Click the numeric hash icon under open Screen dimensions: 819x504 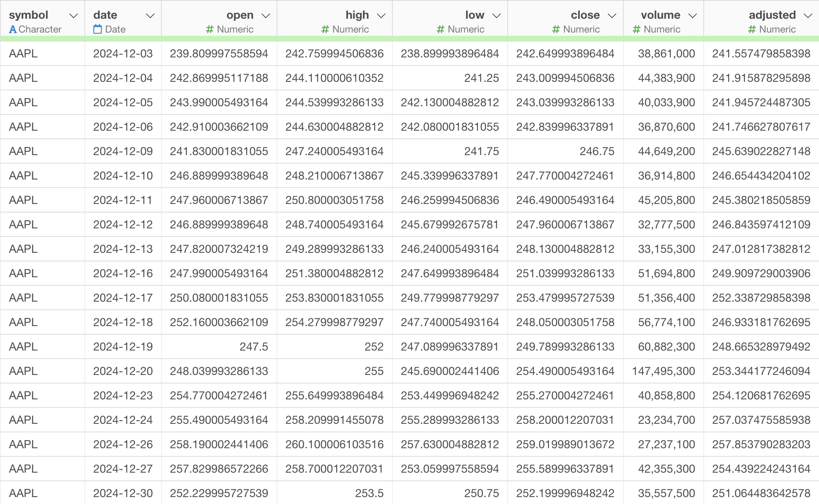point(209,29)
